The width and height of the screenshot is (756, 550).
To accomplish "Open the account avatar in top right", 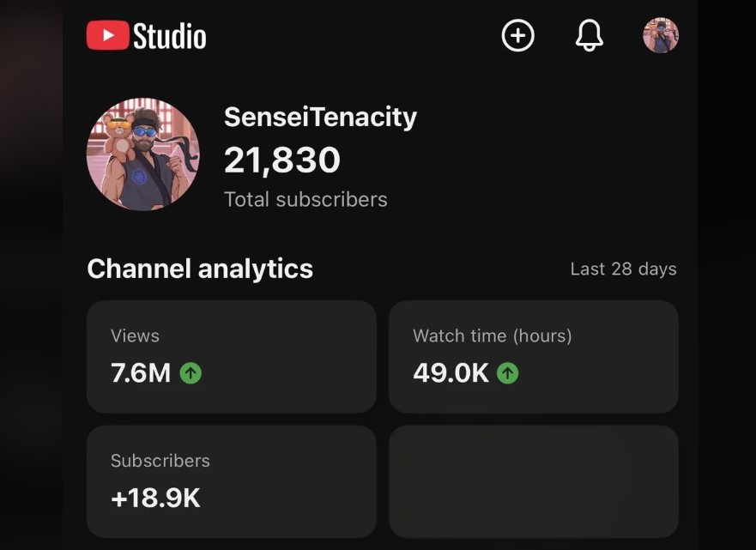I will (661, 35).
